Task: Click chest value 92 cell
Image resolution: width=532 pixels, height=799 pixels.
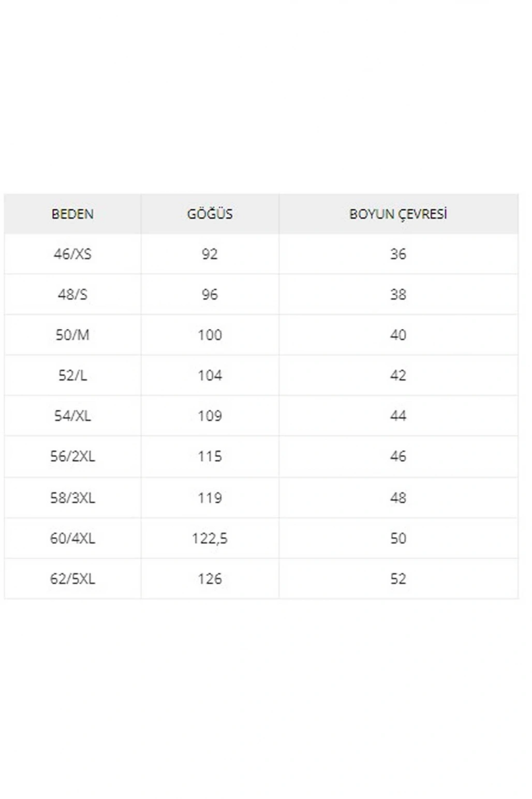Action: click(x=210, y=254)
